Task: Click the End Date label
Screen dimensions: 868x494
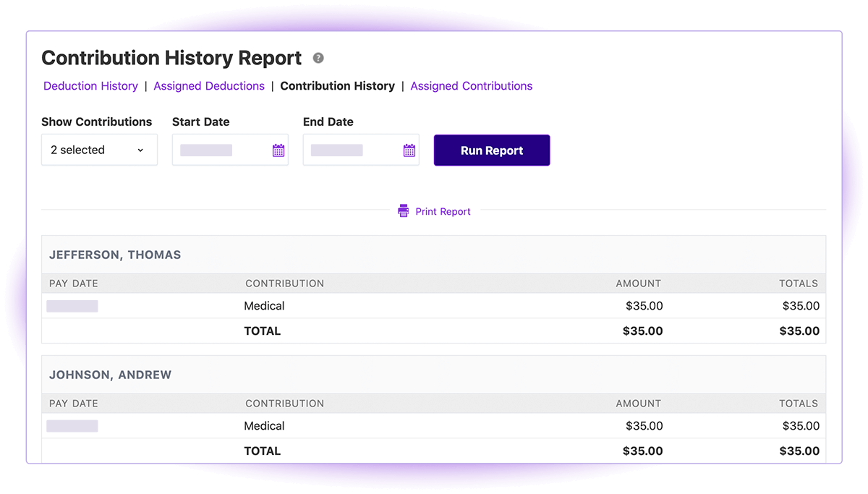Action: point(328,122)
